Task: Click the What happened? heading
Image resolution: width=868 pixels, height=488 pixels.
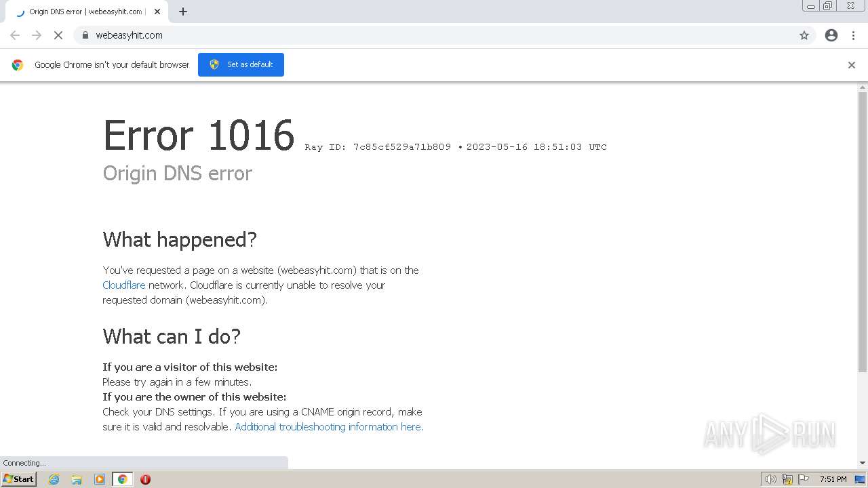Action: point(180,239)
